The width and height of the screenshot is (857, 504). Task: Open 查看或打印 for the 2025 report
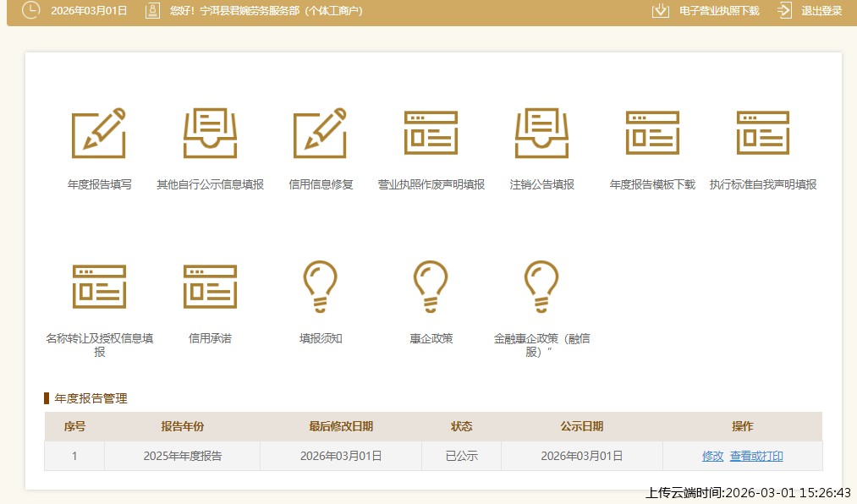[756, 456]
